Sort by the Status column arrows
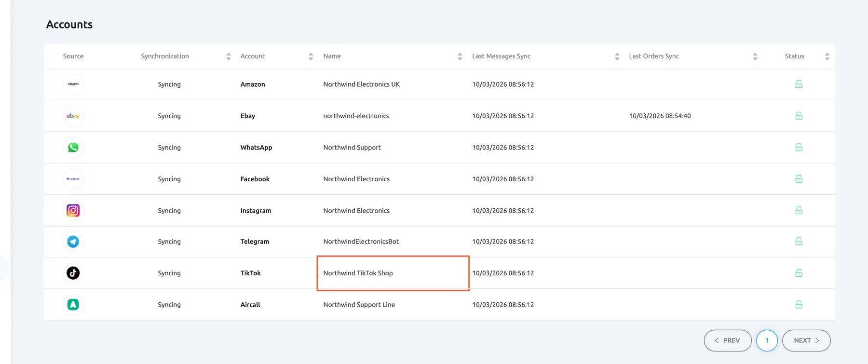This screenshot has width=868, height=364. [827, 56]
